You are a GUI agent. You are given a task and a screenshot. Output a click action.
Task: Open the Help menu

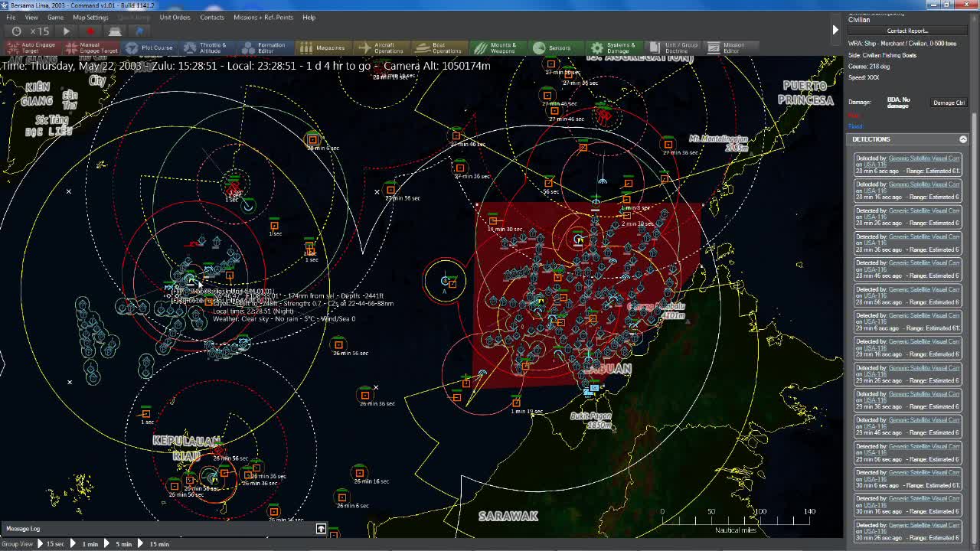click(309, 17)
